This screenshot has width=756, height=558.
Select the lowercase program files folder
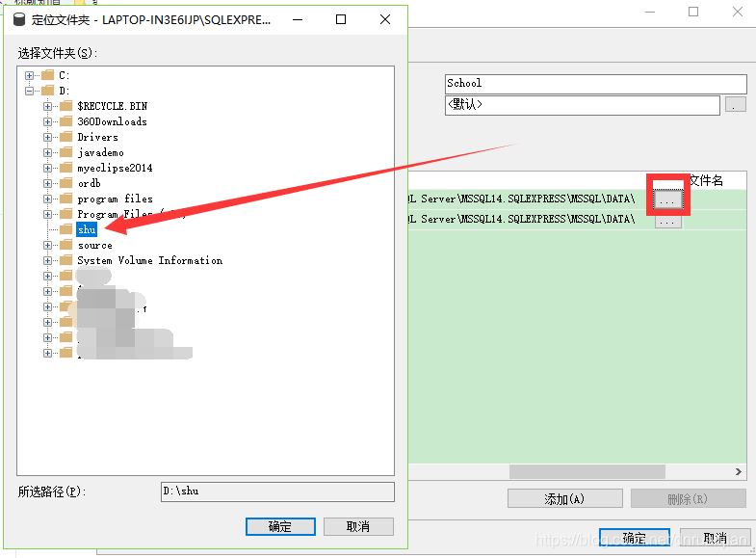[x=115, y=199]
